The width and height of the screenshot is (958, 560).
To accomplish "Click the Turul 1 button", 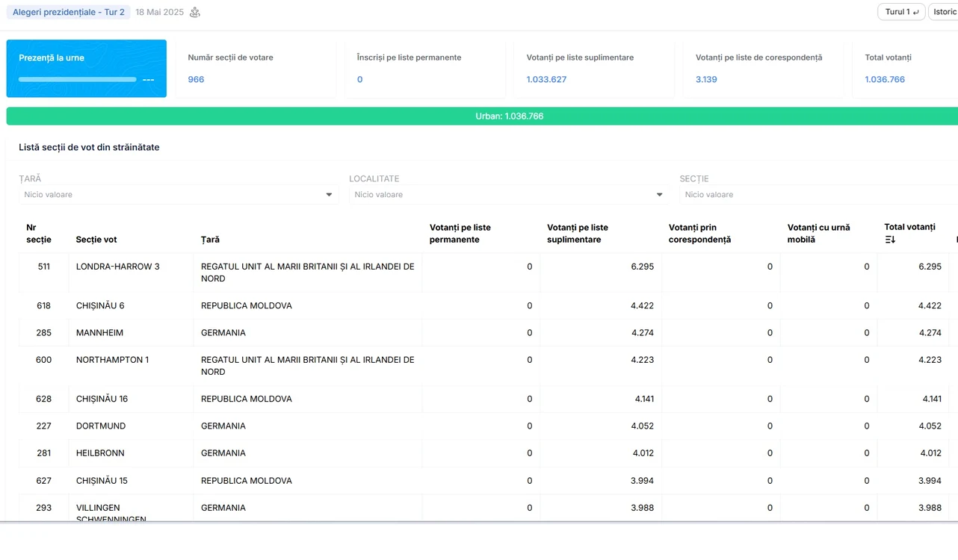I will 901,12.
